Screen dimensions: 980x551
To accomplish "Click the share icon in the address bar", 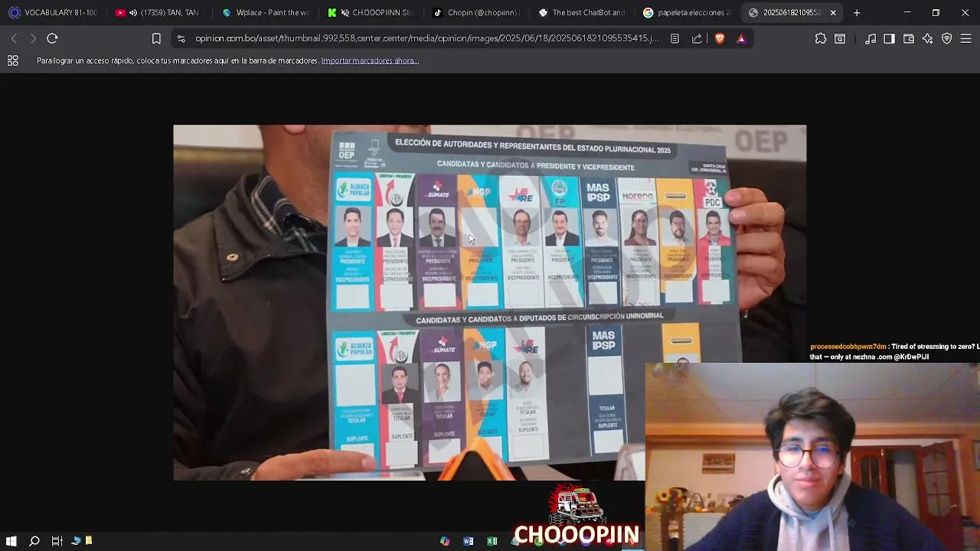I will (x=697, y=38).
